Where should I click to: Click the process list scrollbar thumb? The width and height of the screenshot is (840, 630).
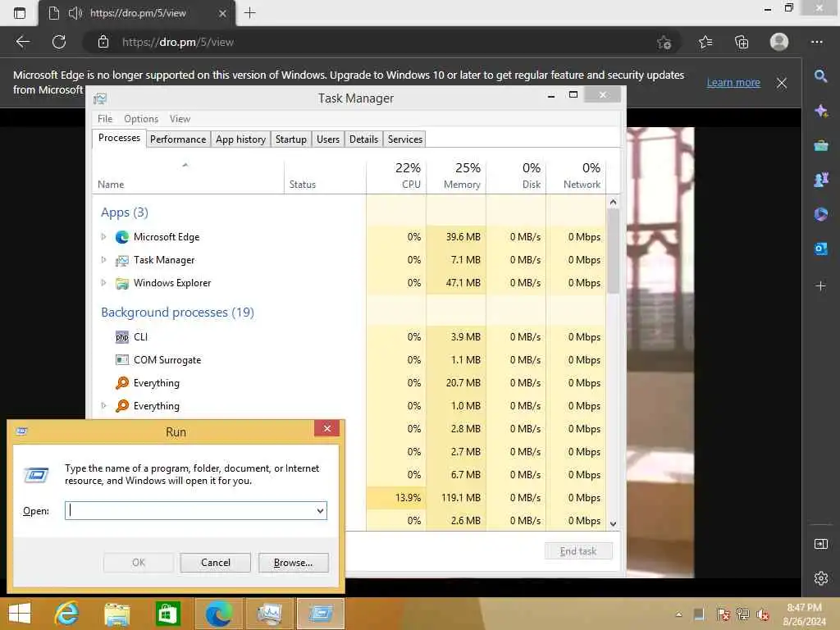tap(614, 251)
